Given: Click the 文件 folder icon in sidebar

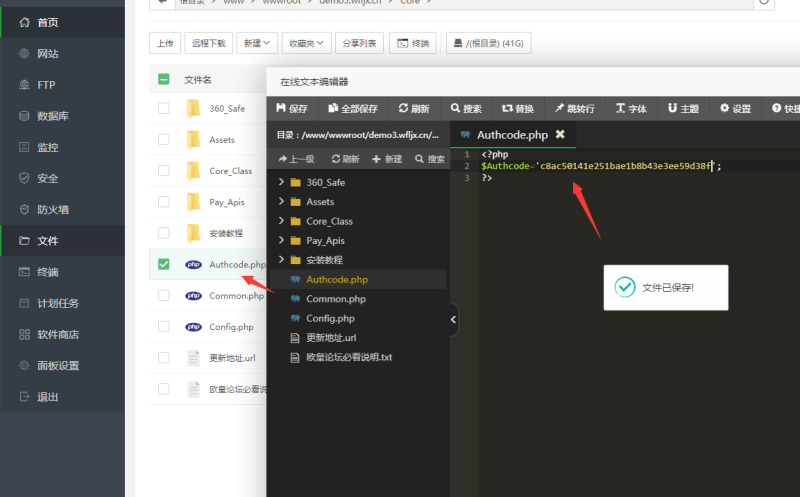Looking at the screenshot, I should 24,240.
